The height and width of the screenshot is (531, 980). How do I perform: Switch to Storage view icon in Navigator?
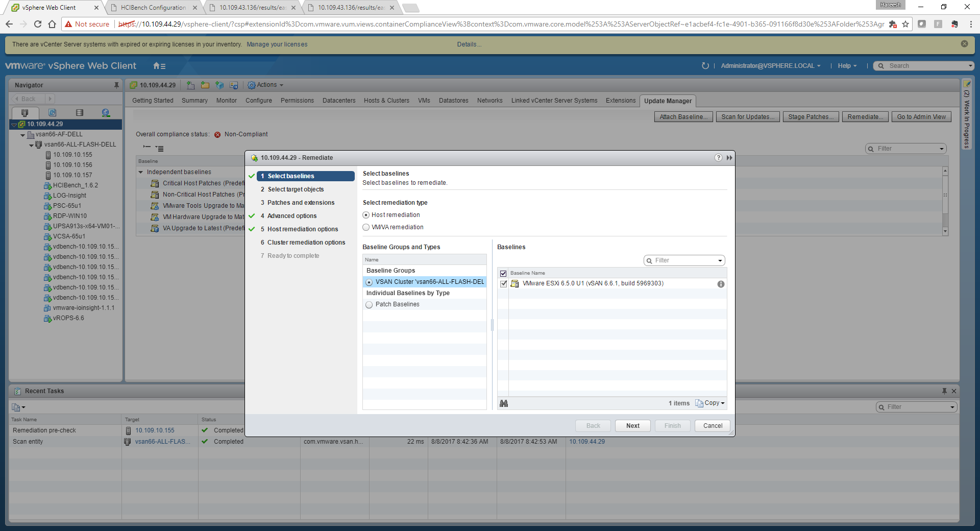click(79, 113)
